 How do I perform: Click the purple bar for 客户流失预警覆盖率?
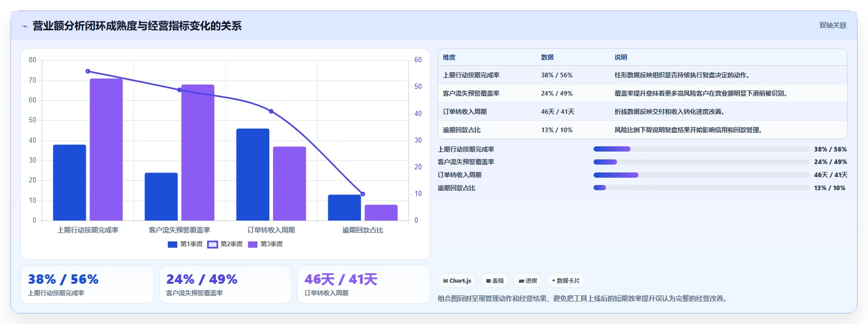(198, 153)
